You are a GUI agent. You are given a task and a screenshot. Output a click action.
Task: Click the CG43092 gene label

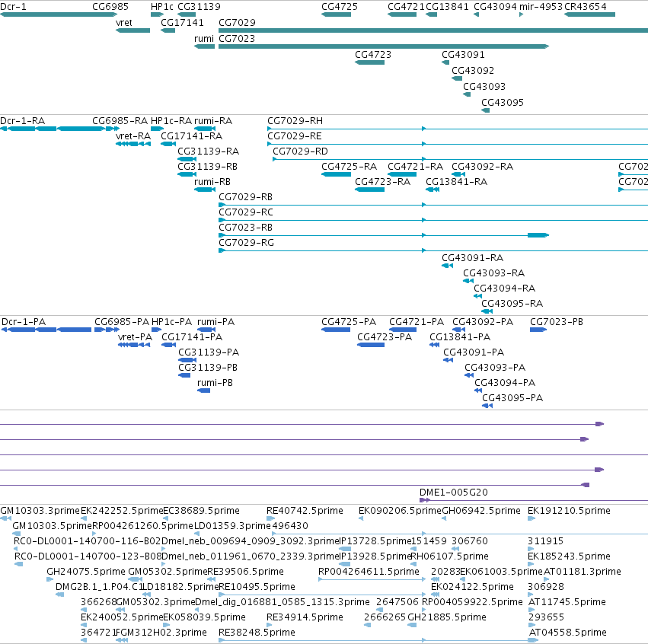[x=473, y=71]
